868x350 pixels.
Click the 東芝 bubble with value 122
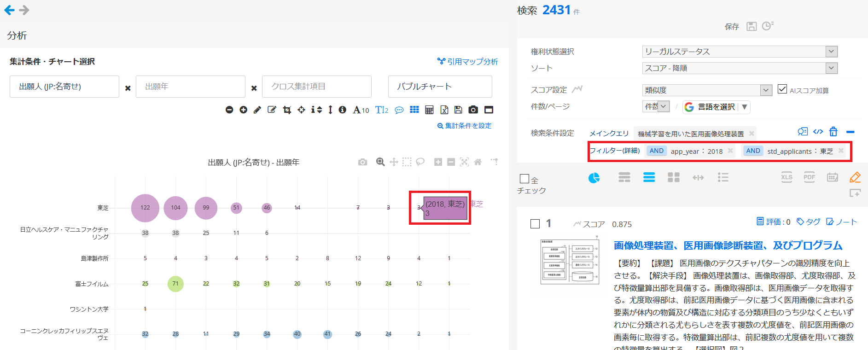[x=145, y=208]
